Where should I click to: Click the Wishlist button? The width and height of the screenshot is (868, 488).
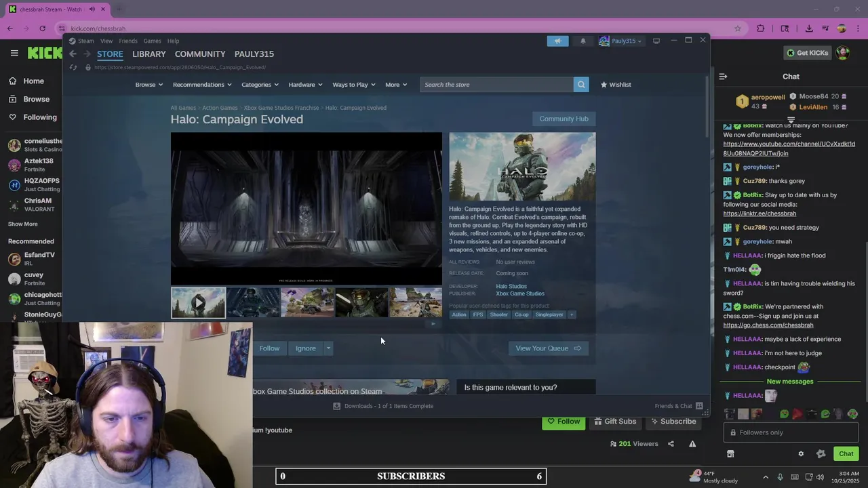(616, 85)
